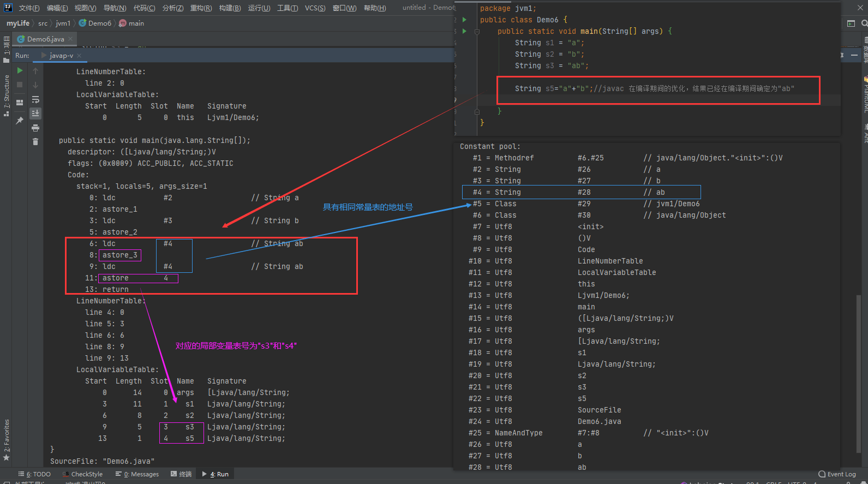Click the '13: return' bytecode line
Viewport: 868px width, 484px height.
(107, 289)
